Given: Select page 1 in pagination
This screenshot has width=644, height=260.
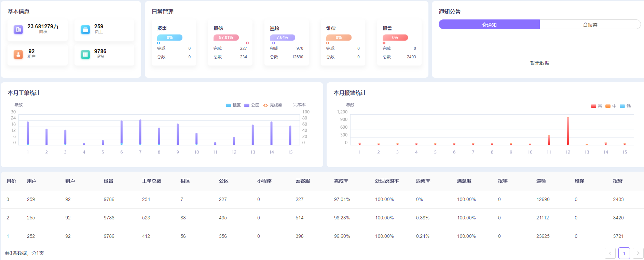Looking at the screenshot, I should 624,253.
